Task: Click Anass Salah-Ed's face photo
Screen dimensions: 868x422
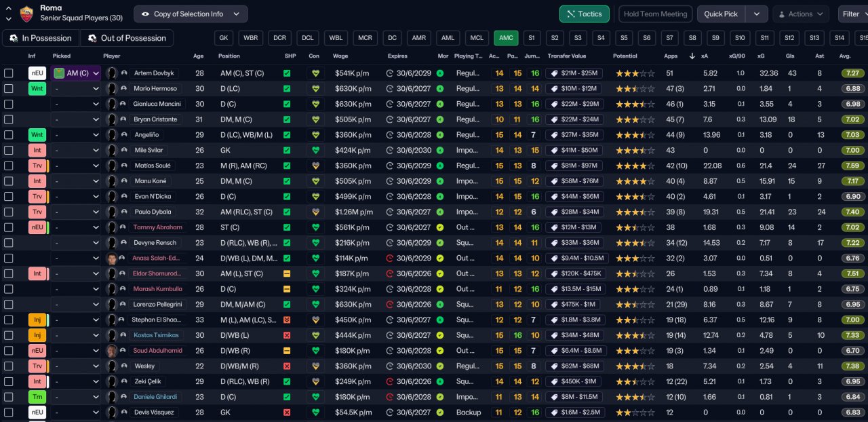Action: (113, 258)
